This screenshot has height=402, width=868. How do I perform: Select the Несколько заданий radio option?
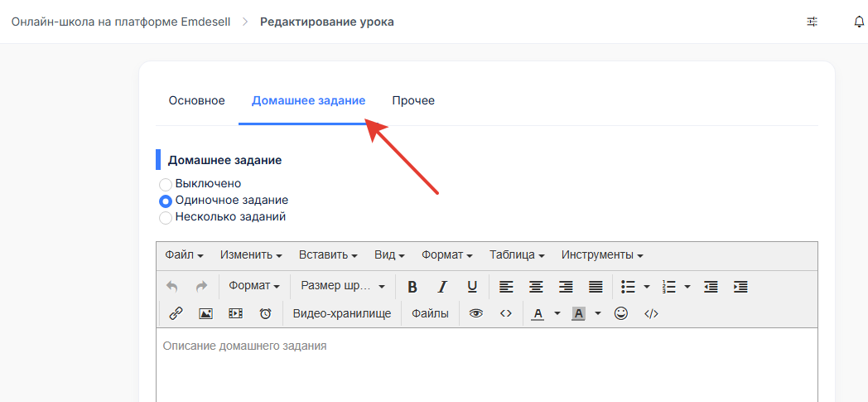[166, 218]
